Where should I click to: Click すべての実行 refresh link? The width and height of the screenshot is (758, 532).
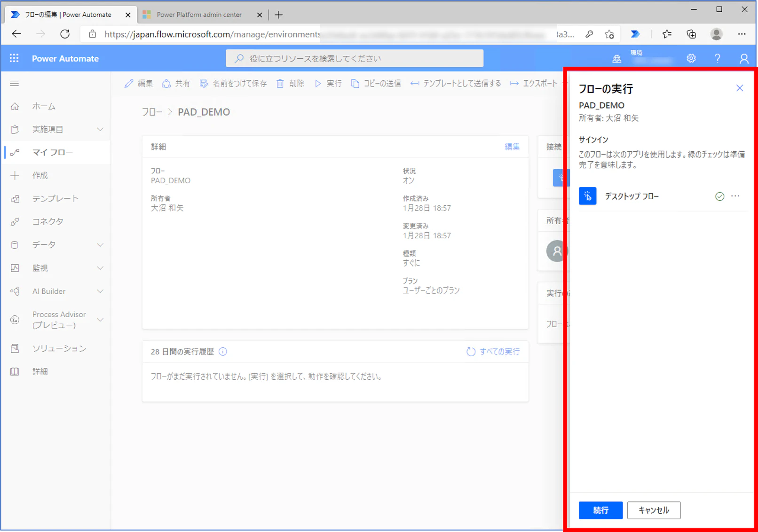pos(493,352)
